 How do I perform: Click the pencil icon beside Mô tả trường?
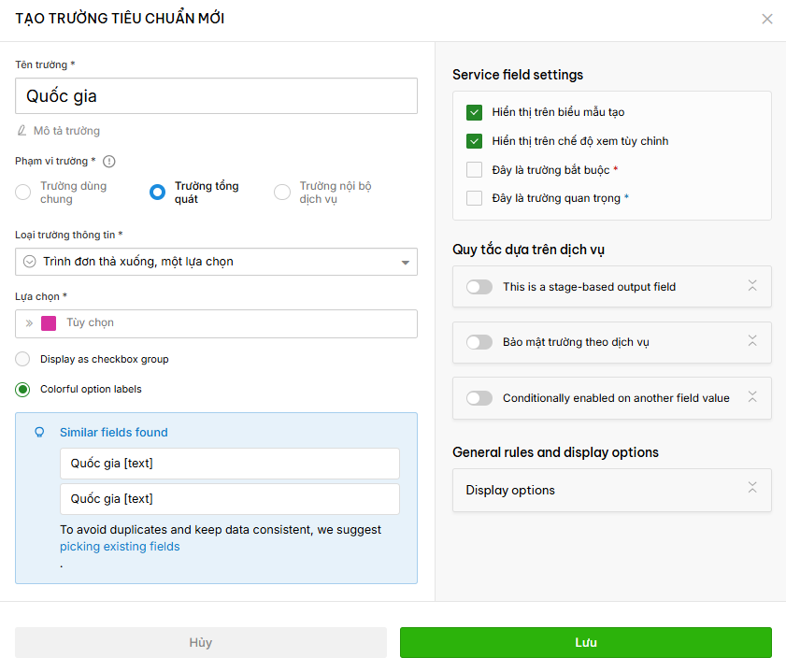(x=21, y=131)
